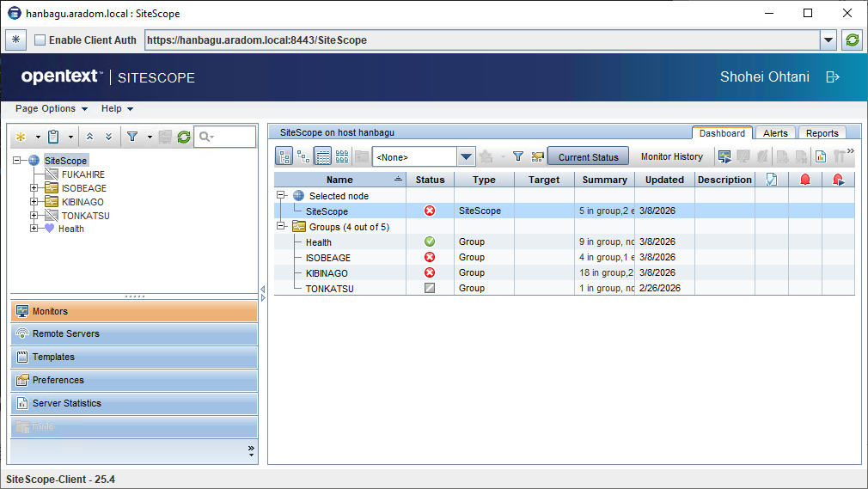Click the acknowledgment checkmark column header icon
The height and width of the screenshot is (489, 868).
click(x=772, y=180)
